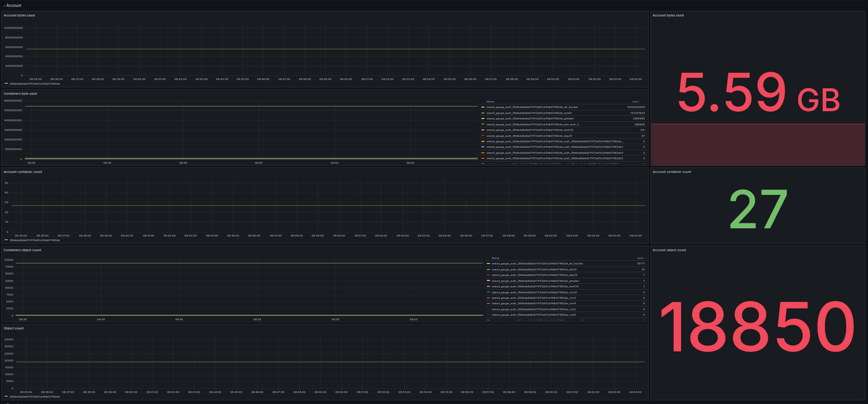Sort Containers object count legend by Last
This screenshot has height=404, width=868.
coord(641,258)
